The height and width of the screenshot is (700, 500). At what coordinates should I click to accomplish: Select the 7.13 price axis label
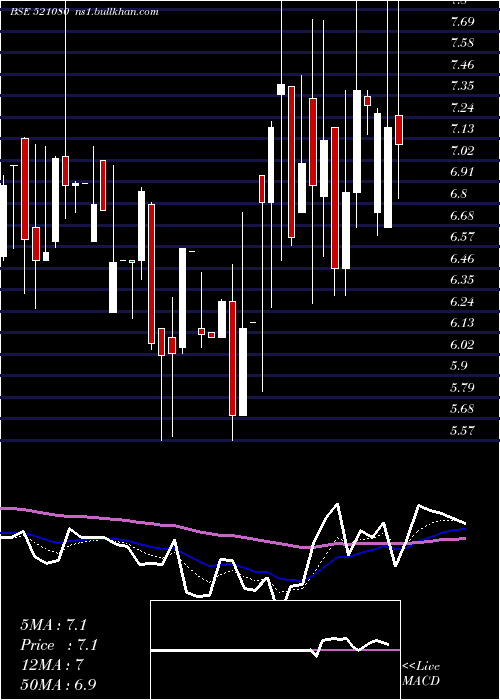[x=462, y=129]
